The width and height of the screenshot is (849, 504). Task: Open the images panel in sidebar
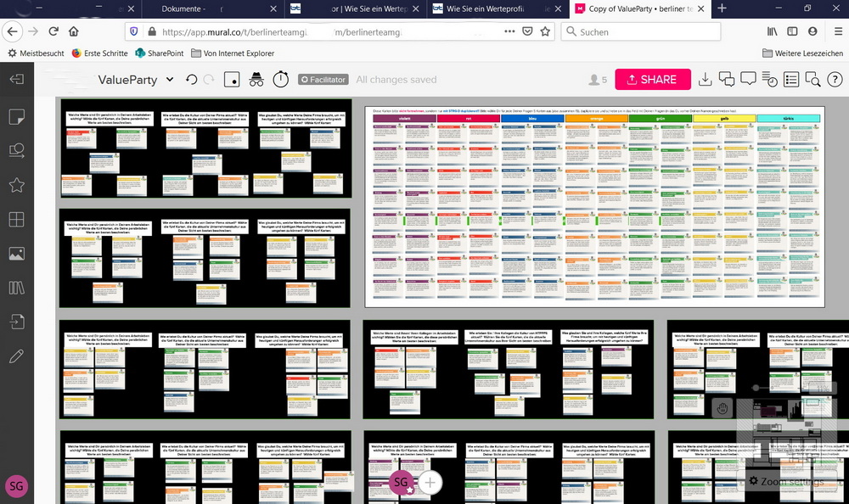click(x=16, y=254)
